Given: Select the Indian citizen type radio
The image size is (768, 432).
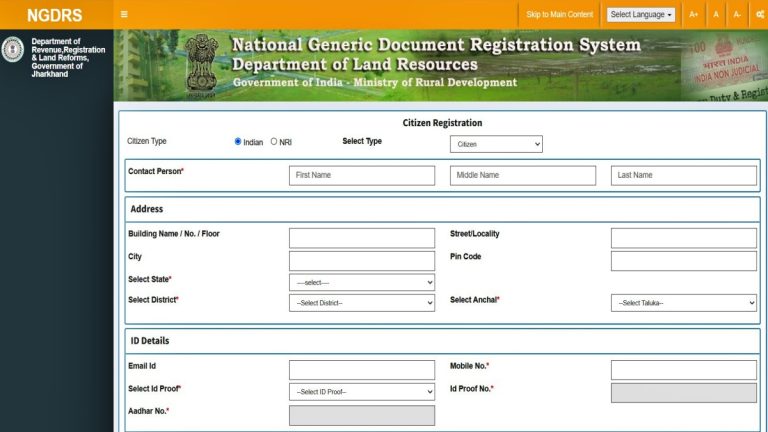Looking at the screenshot, I should (238, 142).
